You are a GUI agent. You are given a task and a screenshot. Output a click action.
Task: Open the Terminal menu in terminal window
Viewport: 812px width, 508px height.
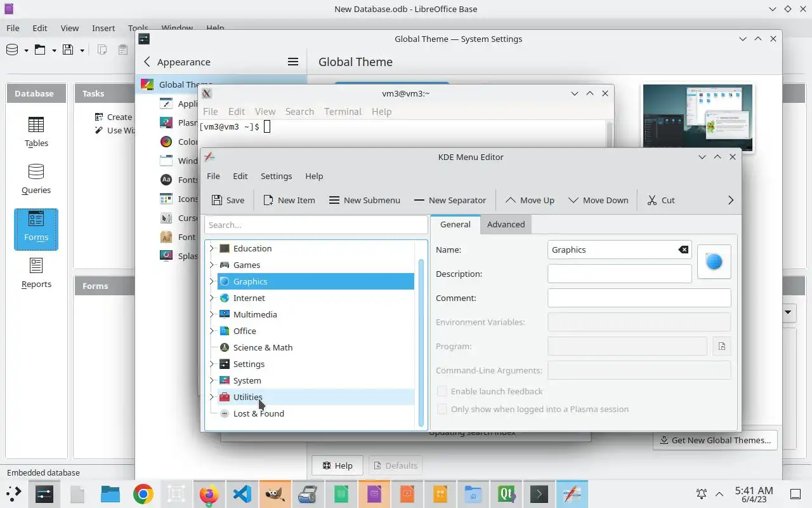pyautogui.click(x=343, y=111)
